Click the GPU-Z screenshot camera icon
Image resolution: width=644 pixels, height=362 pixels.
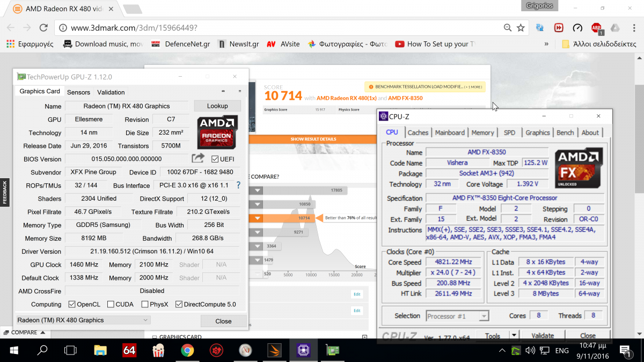click(224, 92)
